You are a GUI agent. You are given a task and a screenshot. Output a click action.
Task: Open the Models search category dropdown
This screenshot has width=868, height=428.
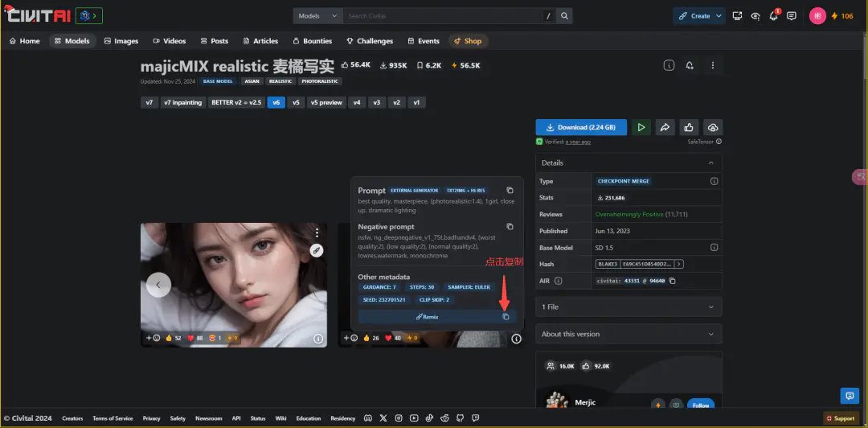(x=317, y=15)
